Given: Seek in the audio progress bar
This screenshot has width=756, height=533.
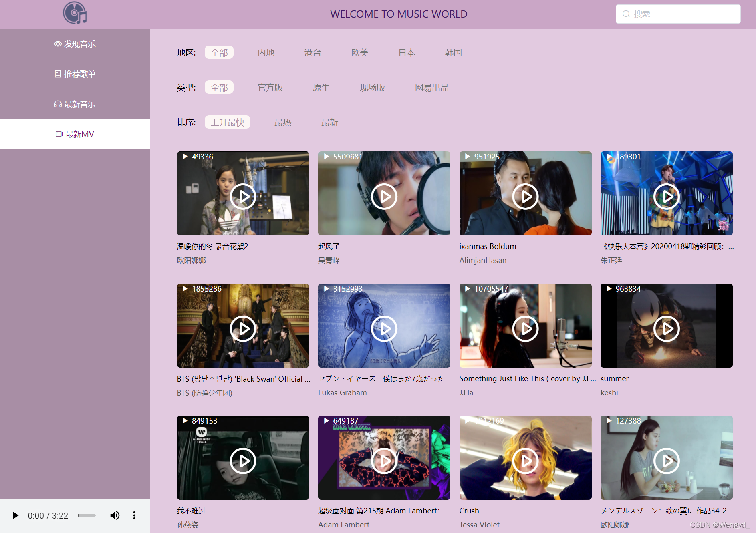Looking at the screenshot, I should coord(87,515).
